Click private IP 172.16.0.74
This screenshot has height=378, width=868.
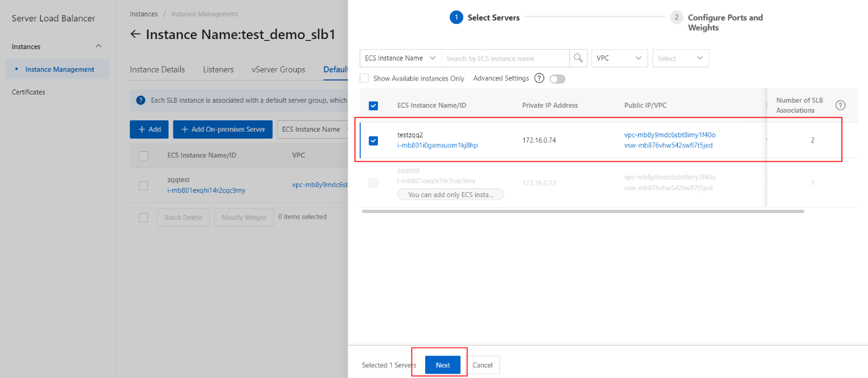539,140
